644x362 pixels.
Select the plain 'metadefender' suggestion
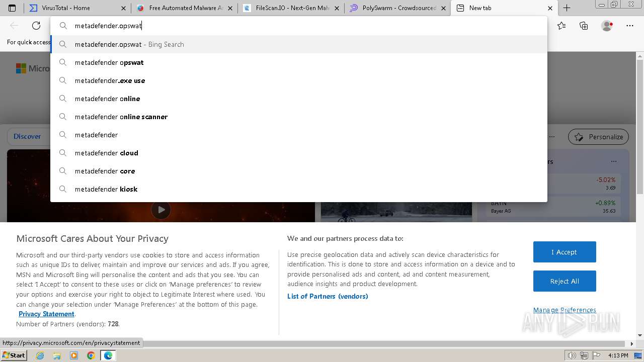(299, 135)
